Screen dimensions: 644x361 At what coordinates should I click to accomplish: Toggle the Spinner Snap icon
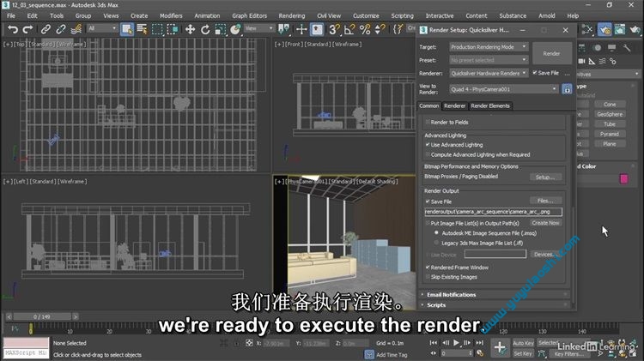tap(380, 29)
